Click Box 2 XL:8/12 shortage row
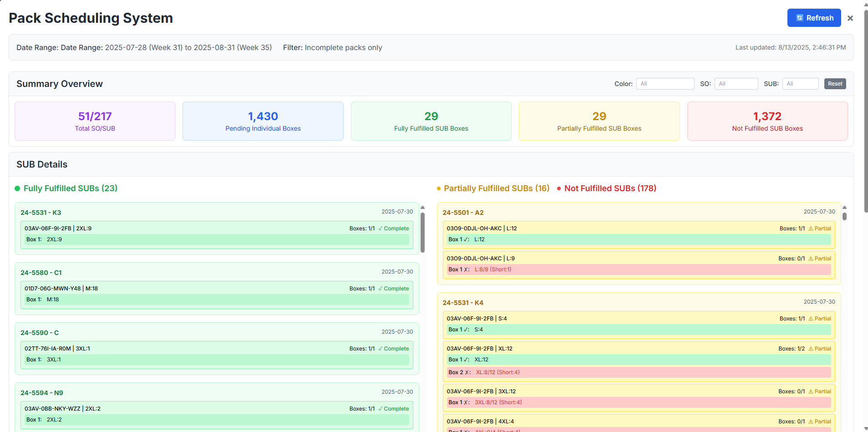868x432 pixels. click(638, 372)
